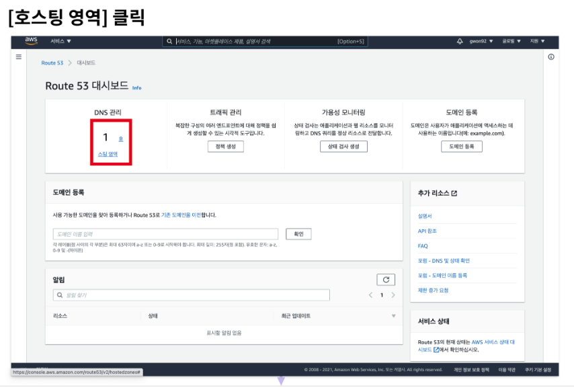Open the 기존 도메인을 이전 link

pos(181,215)
